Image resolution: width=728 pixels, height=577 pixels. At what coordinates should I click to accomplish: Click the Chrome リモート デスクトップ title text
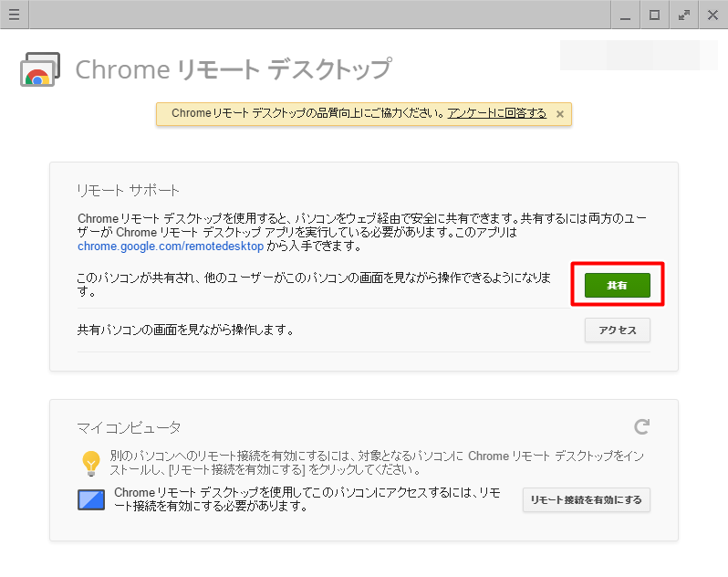pos(234,69)
